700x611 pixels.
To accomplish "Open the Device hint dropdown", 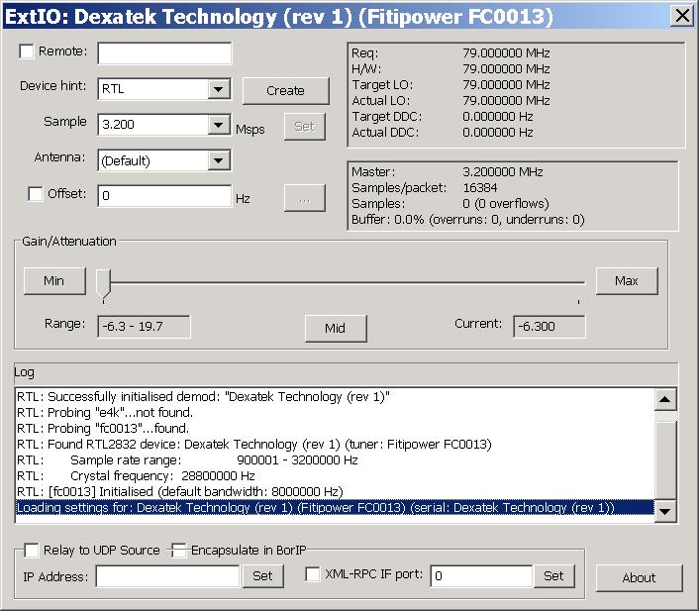I will click(218, 89).
